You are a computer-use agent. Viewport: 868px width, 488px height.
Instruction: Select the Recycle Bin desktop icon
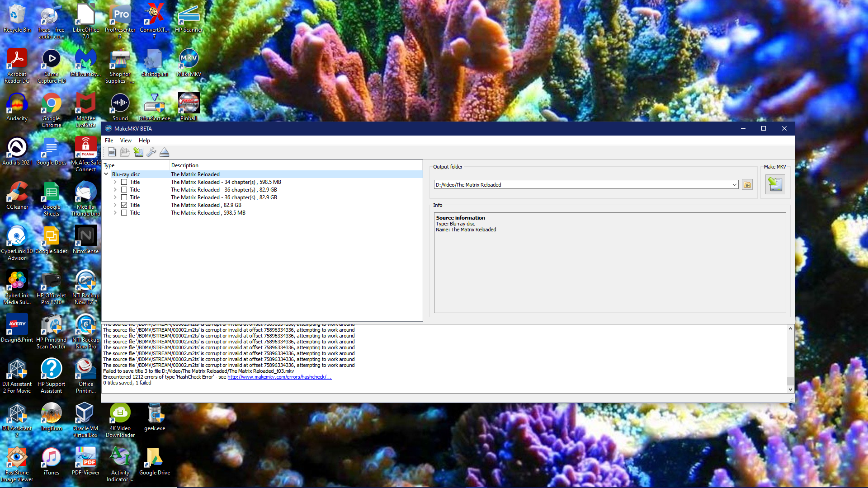point(17,19)
